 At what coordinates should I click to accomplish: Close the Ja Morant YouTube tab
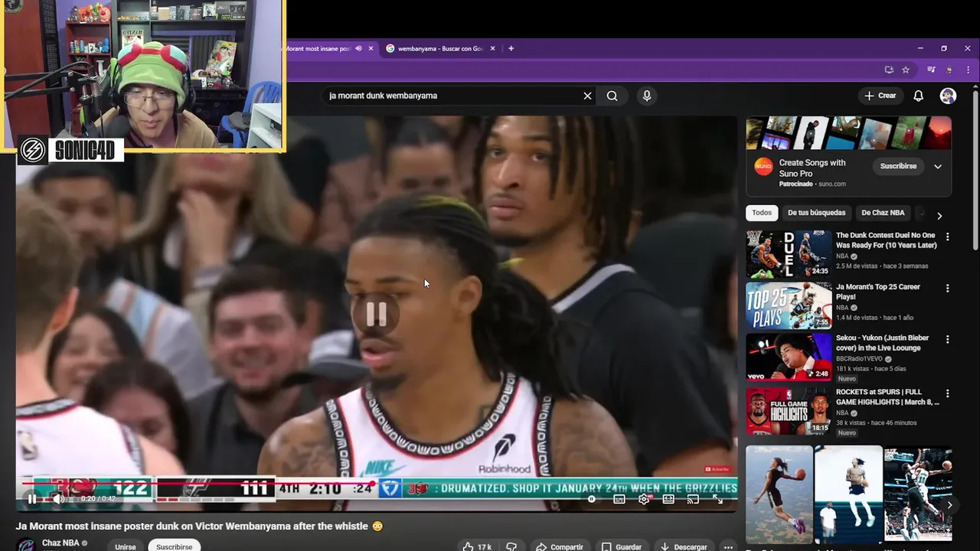point(371,48)
